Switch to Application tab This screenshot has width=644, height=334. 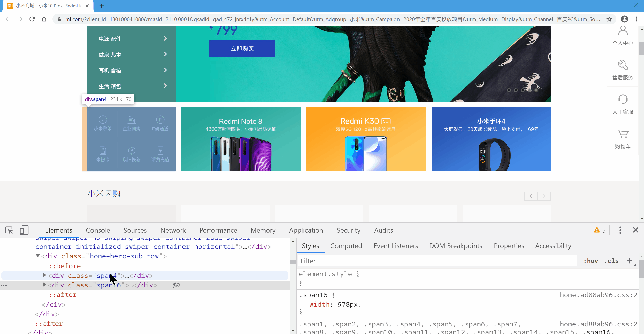click(306, 230)
